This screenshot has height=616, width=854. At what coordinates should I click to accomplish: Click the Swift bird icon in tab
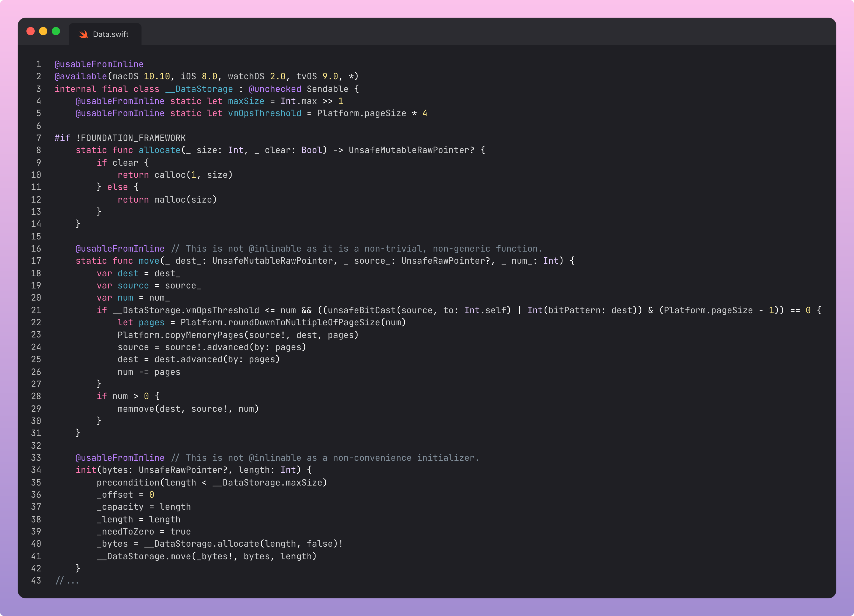83,34
